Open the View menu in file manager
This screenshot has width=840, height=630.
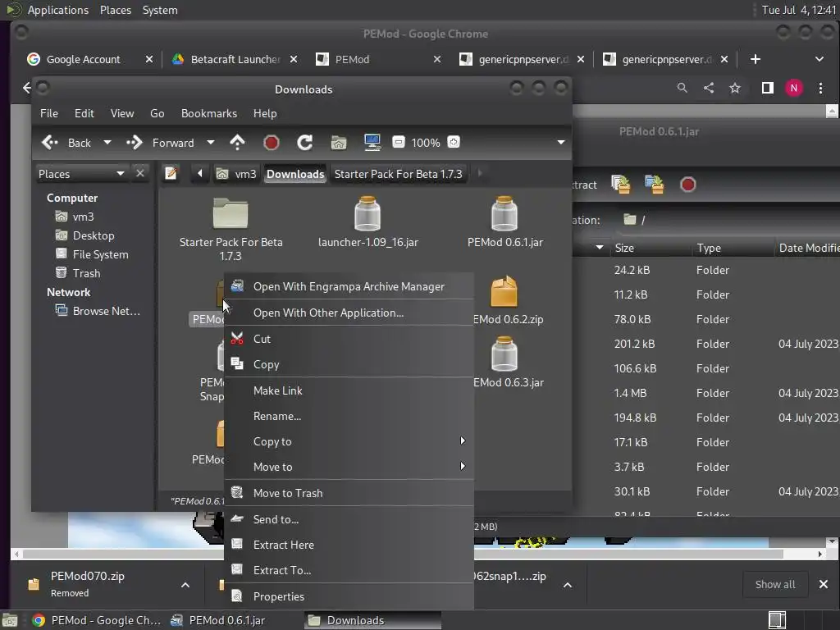[x=122, y=113]
